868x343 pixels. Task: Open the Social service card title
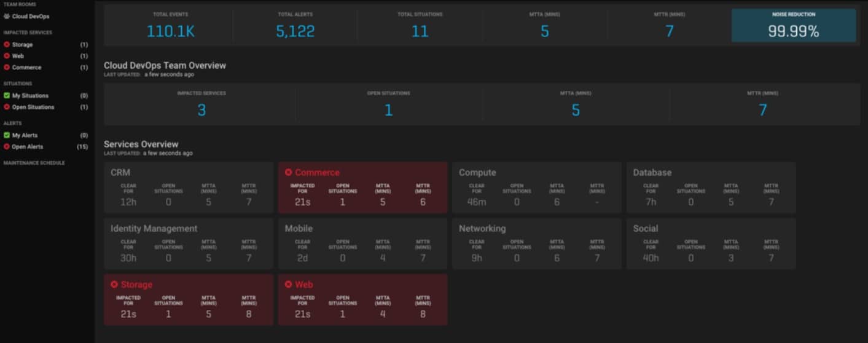point(646,229)
